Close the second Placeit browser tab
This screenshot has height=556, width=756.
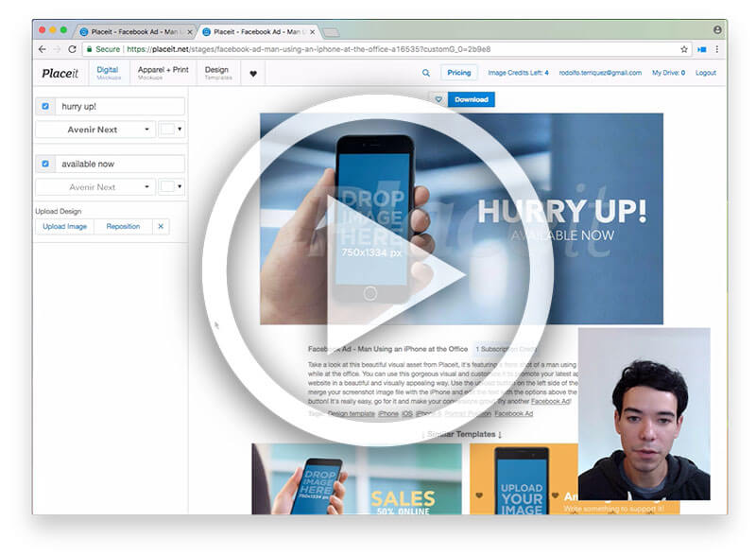click(x=313, y=32)
